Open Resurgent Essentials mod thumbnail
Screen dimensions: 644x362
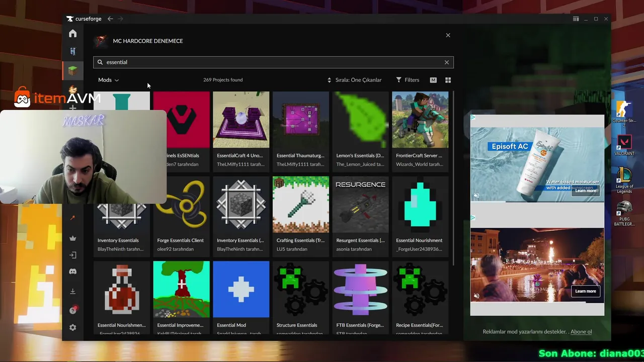point(360,205)
